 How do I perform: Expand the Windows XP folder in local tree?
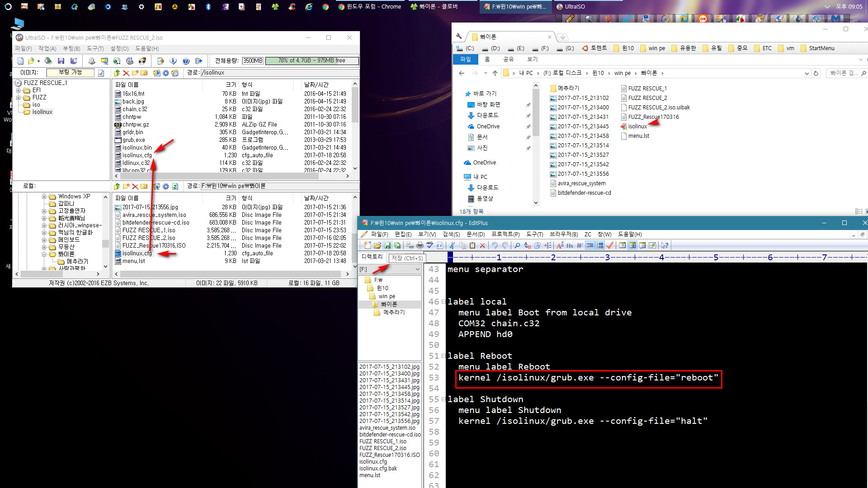coord(44,197)
